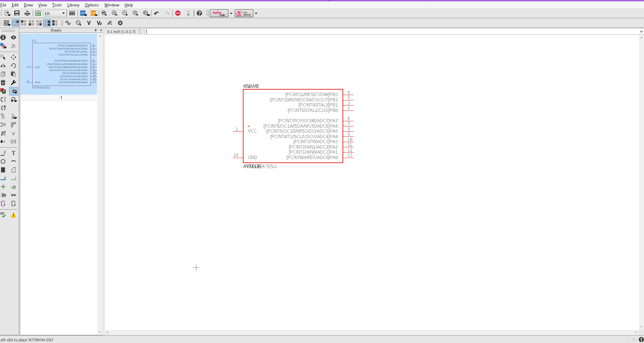Select the Group selection tool

[x=3, y=57]
